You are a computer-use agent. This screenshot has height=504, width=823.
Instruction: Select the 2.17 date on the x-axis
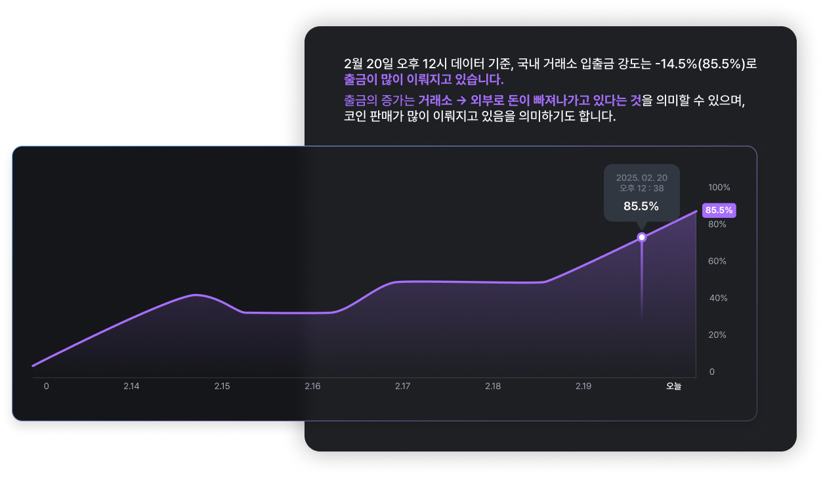pyautogui.click(x=402, y=387)
